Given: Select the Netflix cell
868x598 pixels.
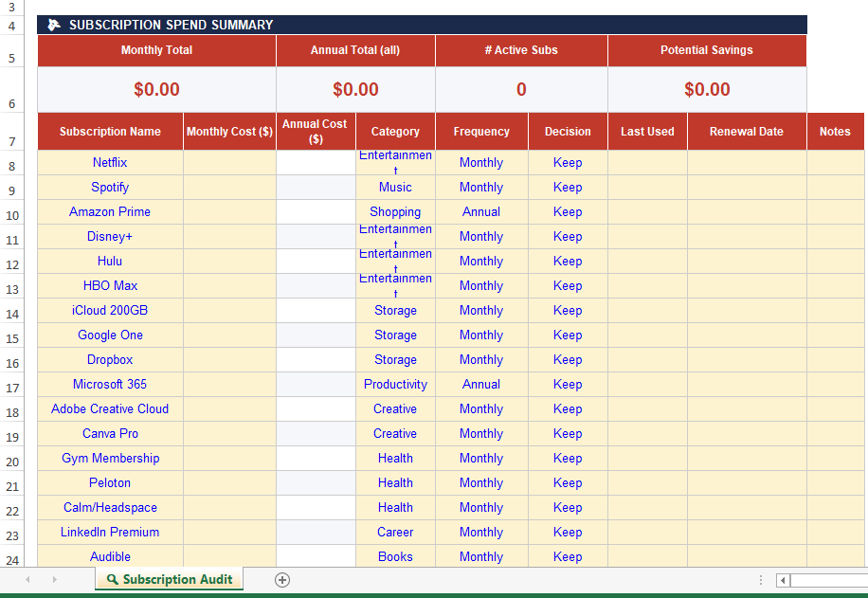Looking at the screenshot, I should tap(110, 163).
